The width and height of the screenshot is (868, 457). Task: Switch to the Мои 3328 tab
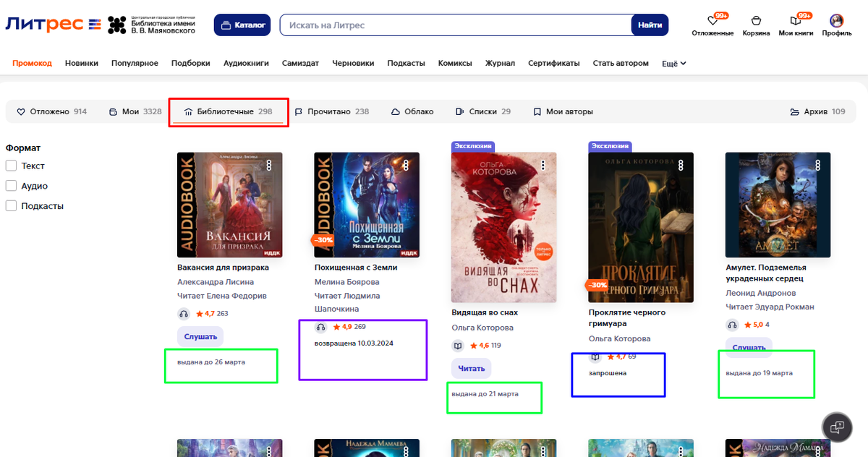click(135, 111)
